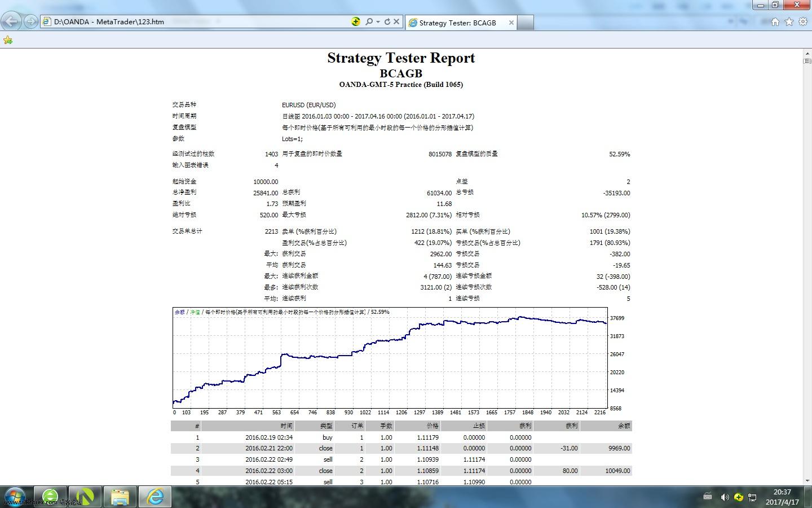Click the balance cell '9969.00'
This screenshot has width=812, height=508.
coord(618,448)
